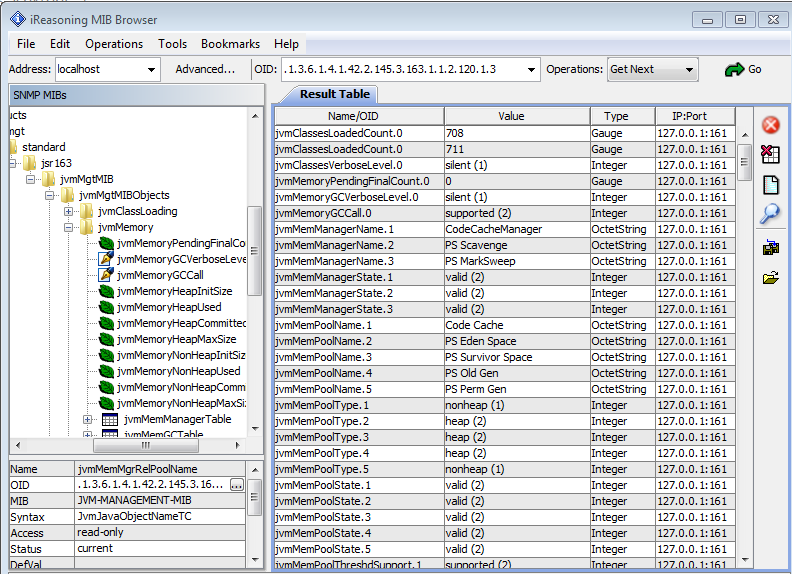Click the blank document icon in sidebar
Screen dimensions: 792x574
[770, 184]
